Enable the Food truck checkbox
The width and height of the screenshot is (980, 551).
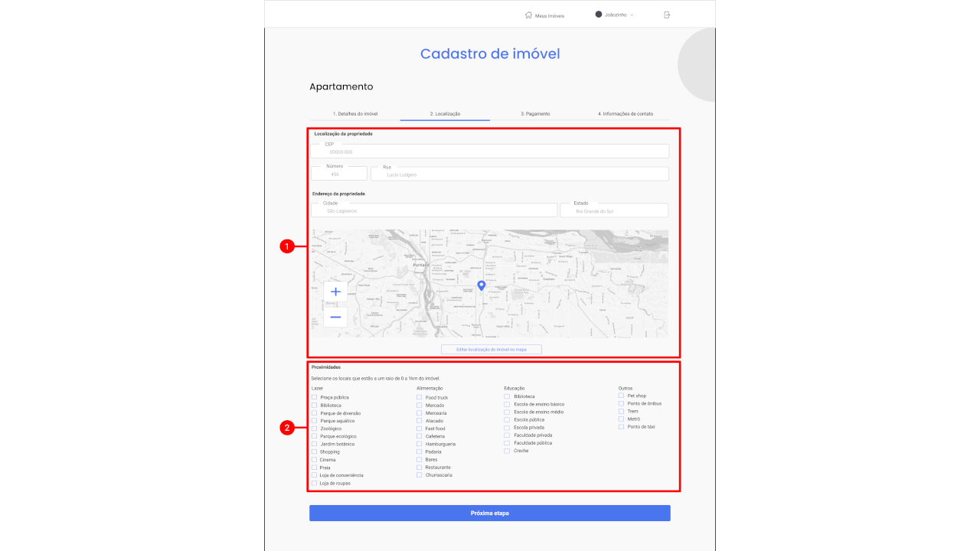(419, 397)
